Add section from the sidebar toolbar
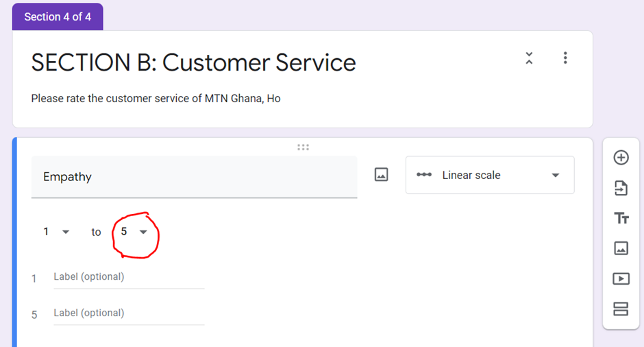Viewport: 644px width, 347px height. click(621, 309)
